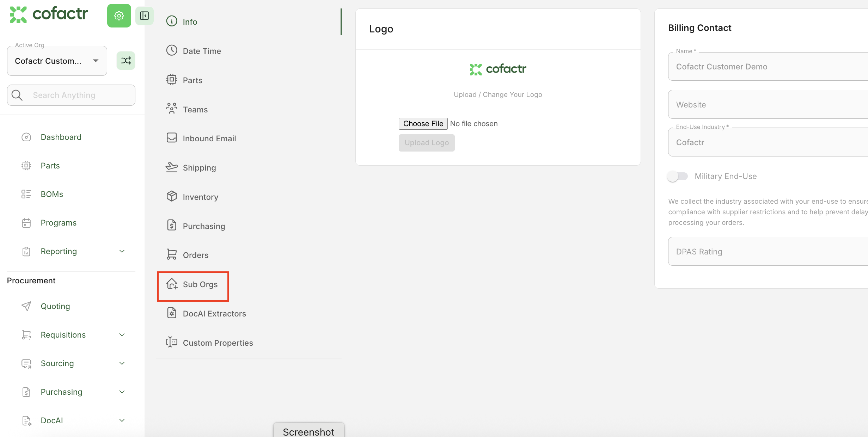Open the Purchasing settings section
The width and height of the screenshot is (868, 437).
(204, 226)
